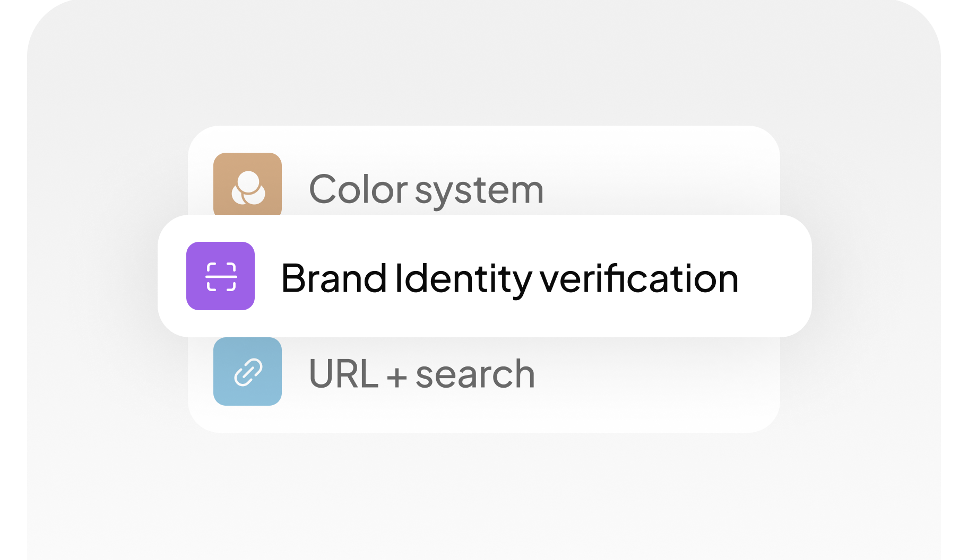Click the word 'Brand' in highlighted card
The width and height of the screenshot is (968, 560).
coord(334,278)
